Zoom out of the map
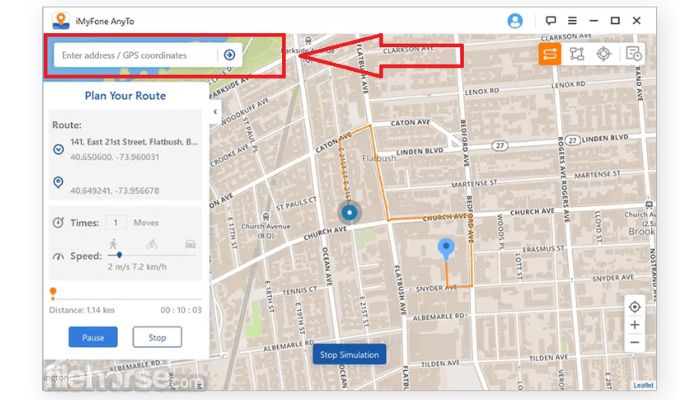Image resolution: width=700 pixels, height=400 pixels. point(634,342)
